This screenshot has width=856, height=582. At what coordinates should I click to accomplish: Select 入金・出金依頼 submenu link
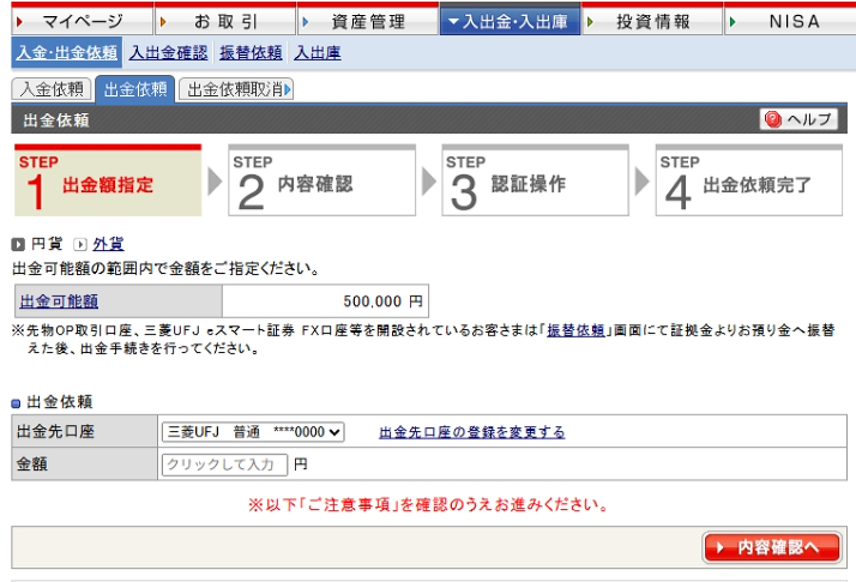pos(66,53)
